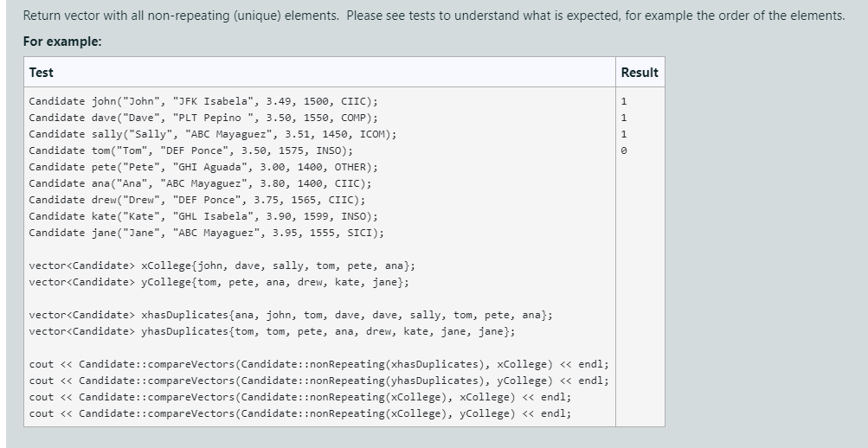Viewport: 868px width, 448px height.
Task: Click the cout line using nonRepeating(yhasDuplicates)
Action: 318,381
